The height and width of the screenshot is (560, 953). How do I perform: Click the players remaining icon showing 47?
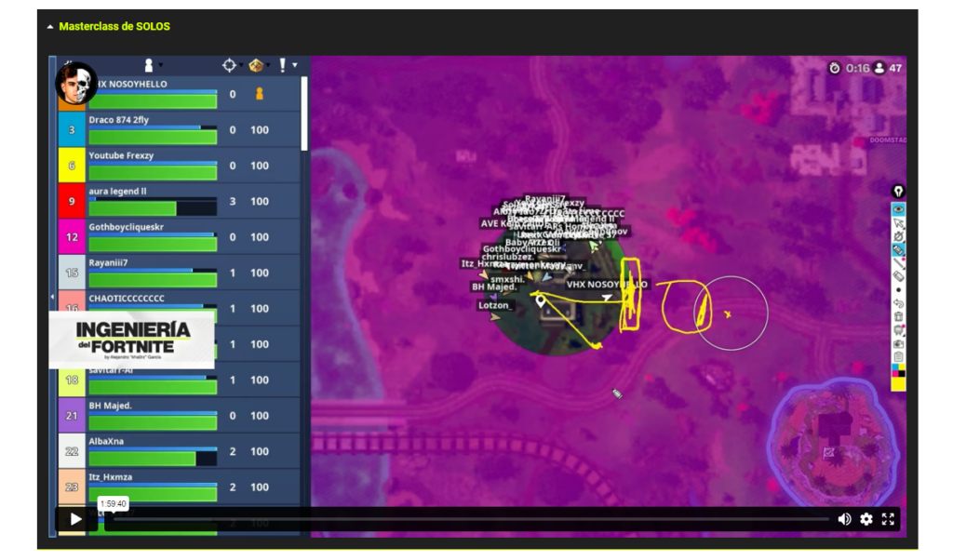[x=879, y=68]
